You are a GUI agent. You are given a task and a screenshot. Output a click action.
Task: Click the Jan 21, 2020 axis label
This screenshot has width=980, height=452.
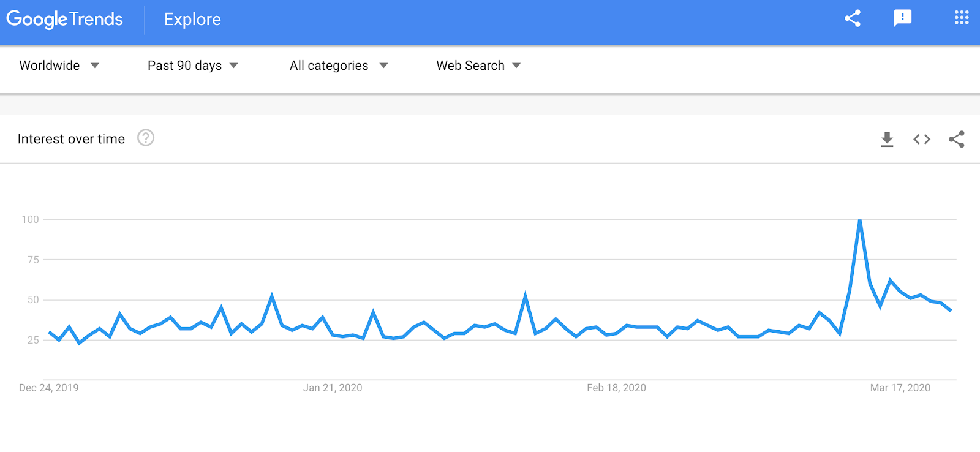click(333, 388)
